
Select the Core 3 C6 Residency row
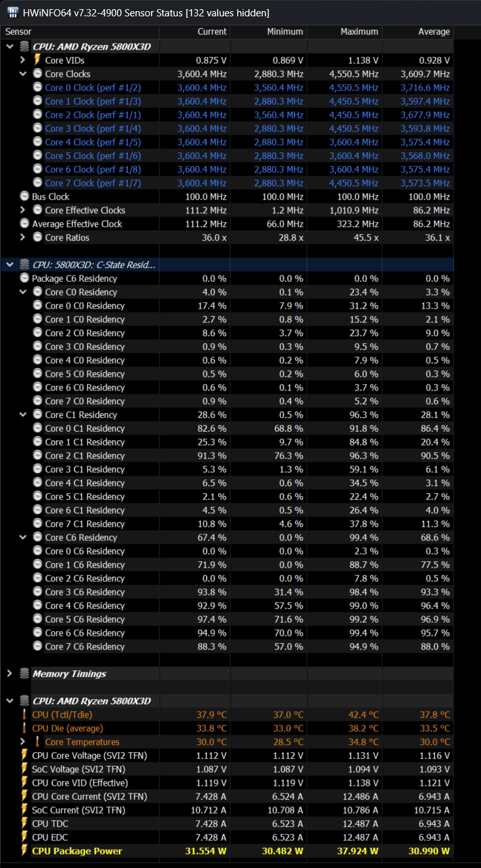(x=227, y=592)
